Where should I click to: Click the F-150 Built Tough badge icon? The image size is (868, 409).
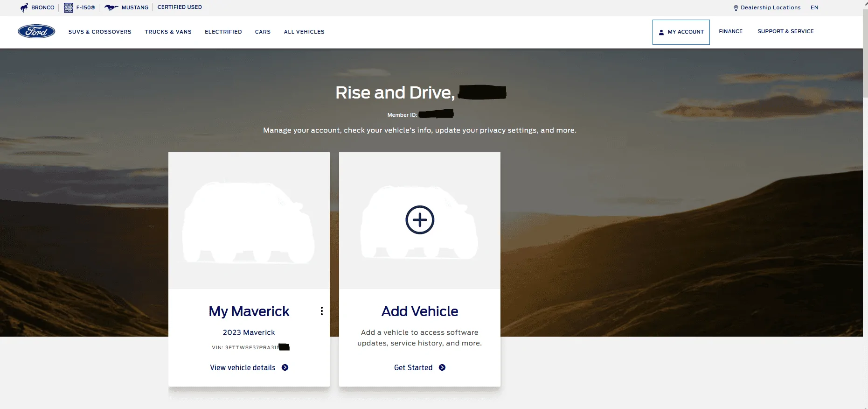(69, 7)
